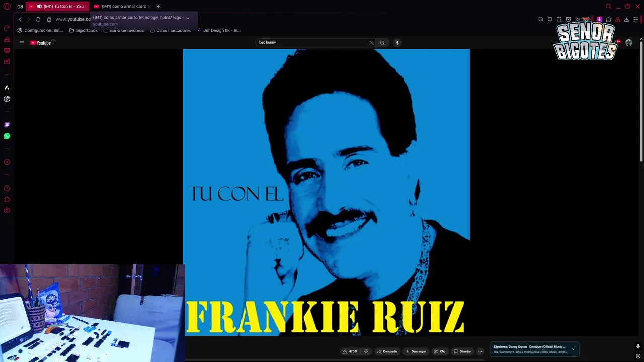644x362 pixels.
Task: Switch to 'como armar carro' tab
Action: tap(122, 6)
